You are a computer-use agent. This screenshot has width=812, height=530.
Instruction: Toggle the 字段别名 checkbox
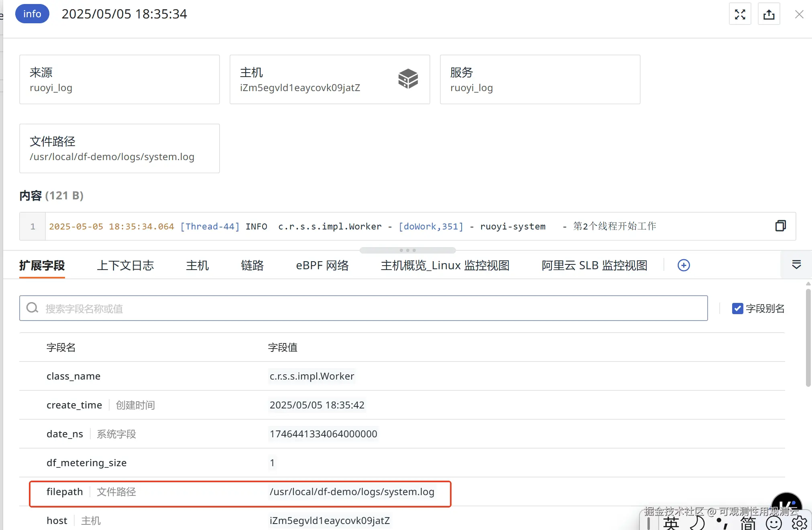click(737, 308)
